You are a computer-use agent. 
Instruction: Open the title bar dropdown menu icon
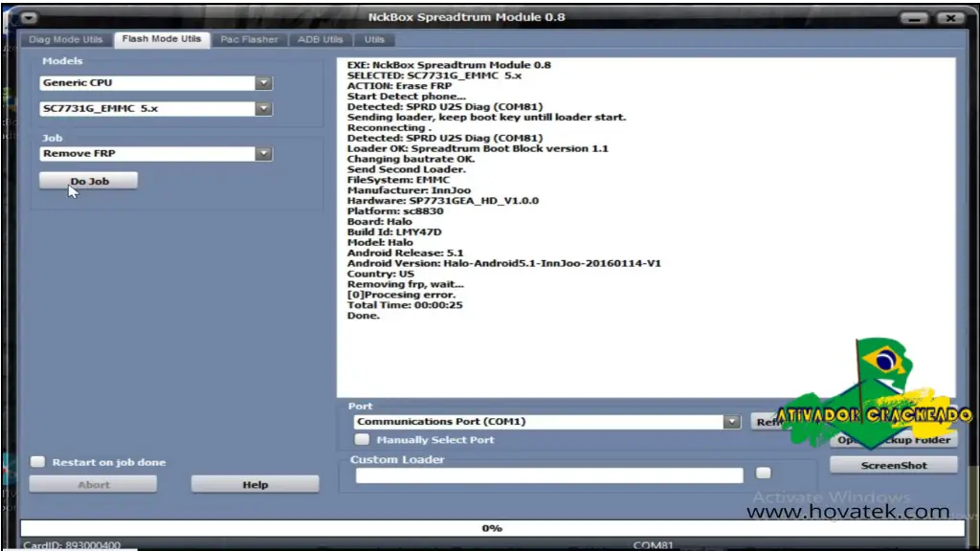(29, 17)
